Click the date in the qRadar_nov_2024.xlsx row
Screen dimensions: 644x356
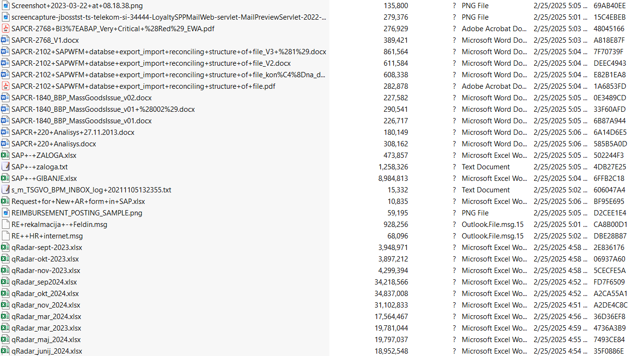(x=560, y=305)
